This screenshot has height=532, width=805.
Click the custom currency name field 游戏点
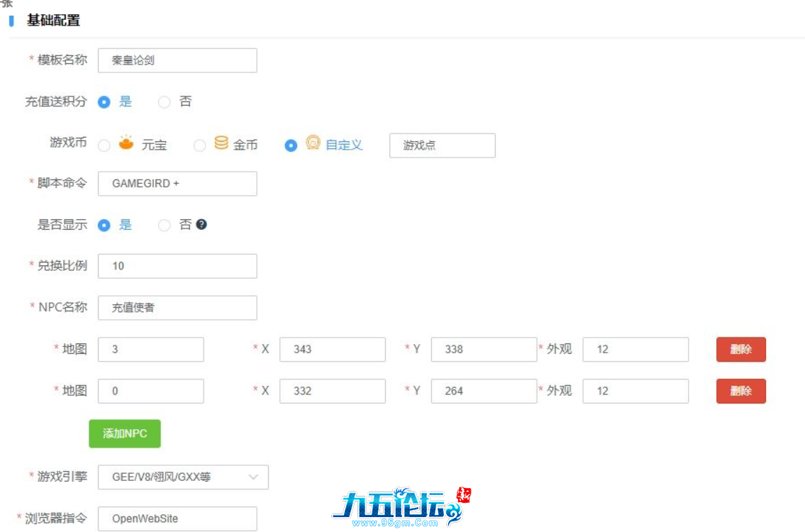[x=443, y=145]
